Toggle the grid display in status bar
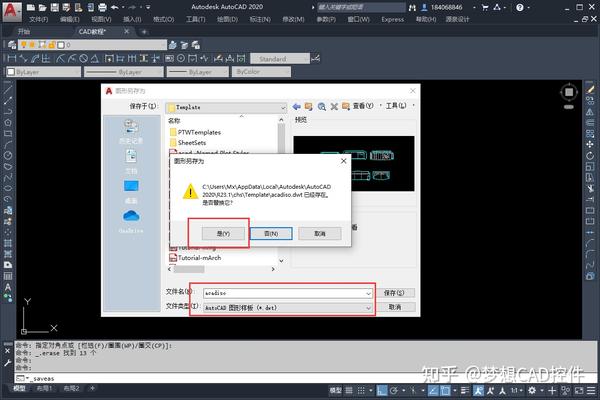Image resolution: width=600 pixels, height=400 pixels. click(x=349, y=390)
